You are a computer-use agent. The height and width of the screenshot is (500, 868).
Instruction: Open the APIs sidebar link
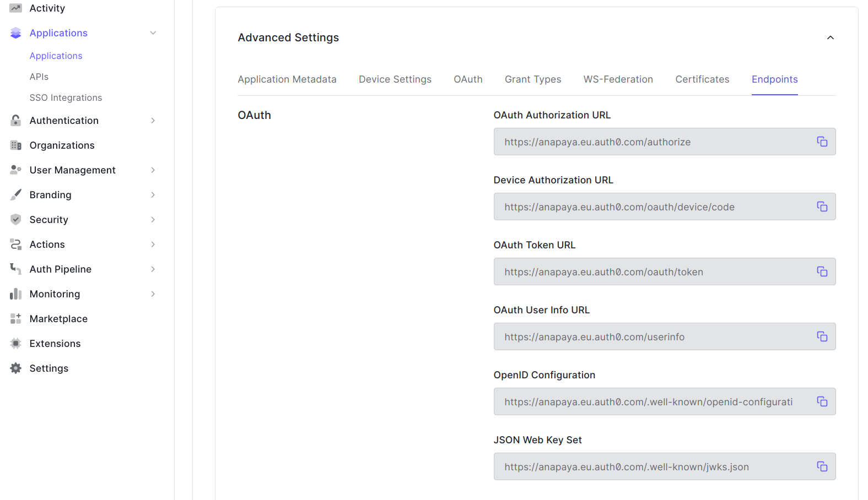39,77
